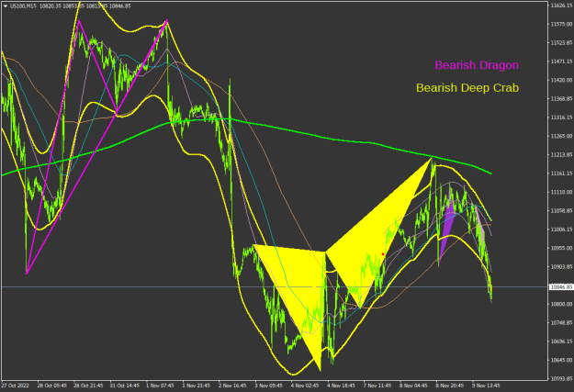
Task: Click the 4 Nov 18:45 time label
Action: coord(341,386)
